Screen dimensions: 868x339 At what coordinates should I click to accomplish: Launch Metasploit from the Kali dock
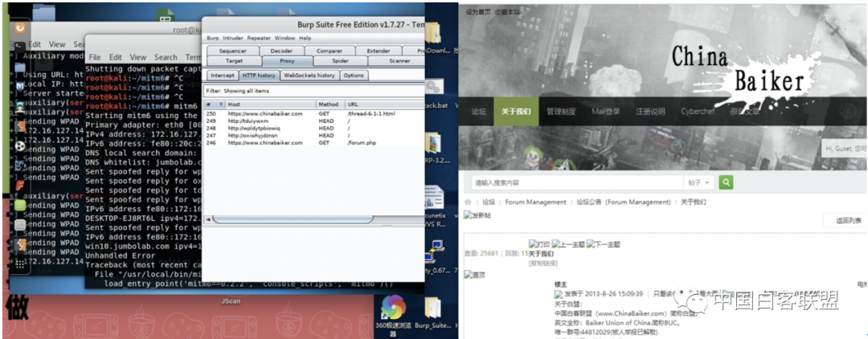pyautogui.click(x=19, y=87)
